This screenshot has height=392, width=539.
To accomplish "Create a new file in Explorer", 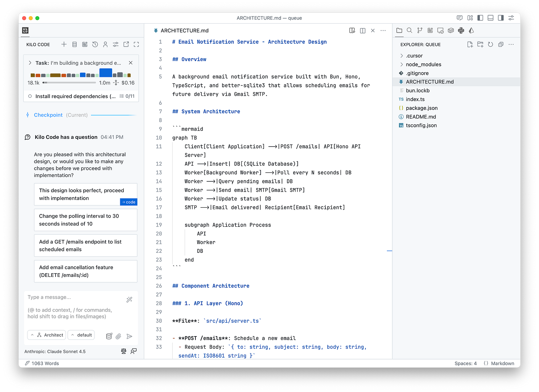I will (470, 44).
